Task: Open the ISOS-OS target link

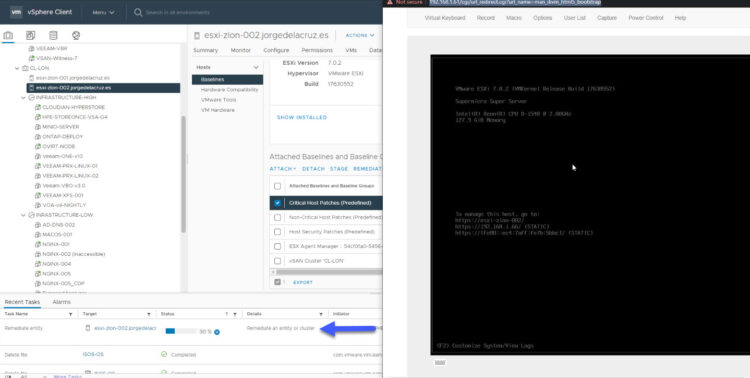Action: (x=93, y=355)
